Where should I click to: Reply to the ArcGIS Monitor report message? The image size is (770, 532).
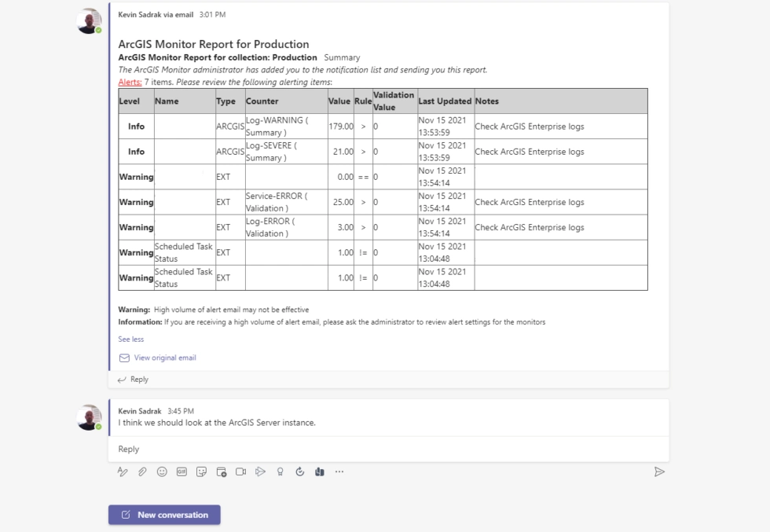[138, 379]
